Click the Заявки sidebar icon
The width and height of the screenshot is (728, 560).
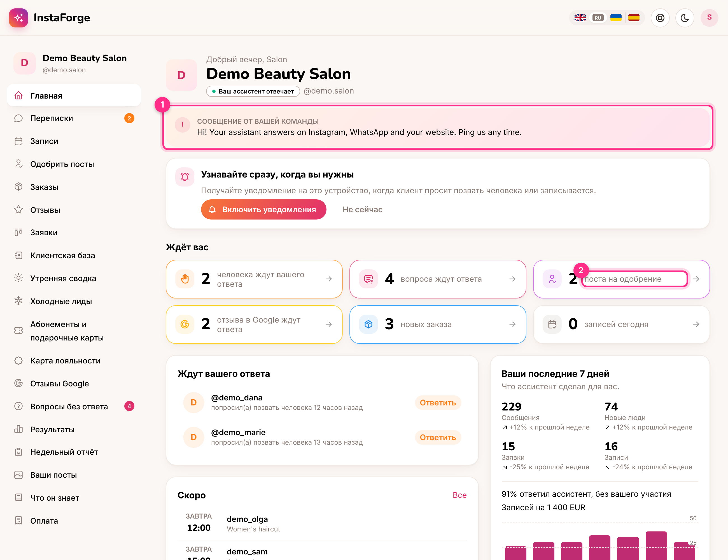tap(19, 232)
